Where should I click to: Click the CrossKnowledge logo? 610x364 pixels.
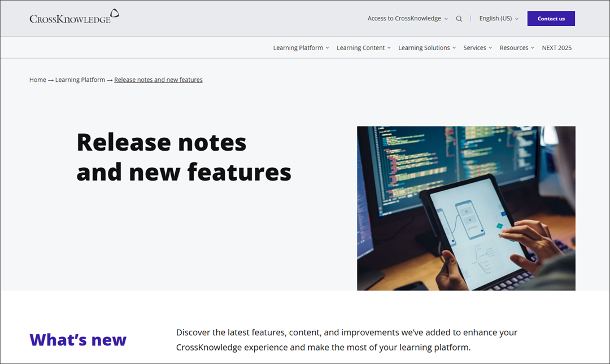point(75,17)
